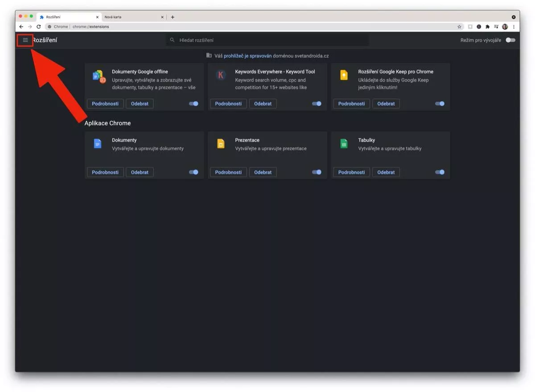Turn off the Dokumenty app toggle
This screenshot has width=535, height=392.
193,172
